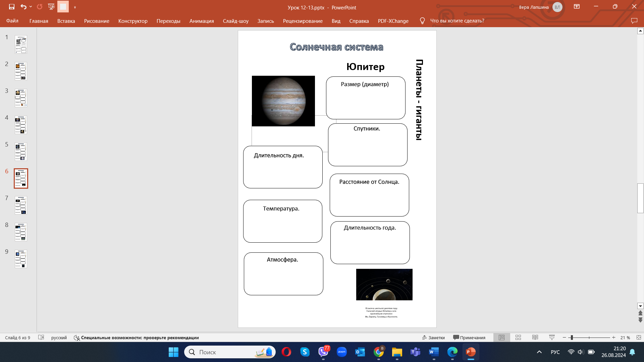Select the Конструктор tab

point(133,21)
